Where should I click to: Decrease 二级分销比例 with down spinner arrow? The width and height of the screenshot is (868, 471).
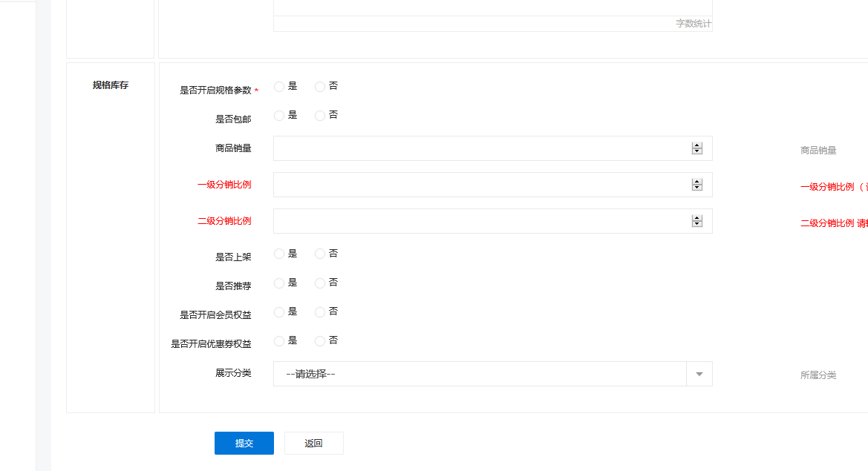click(697, 224)
